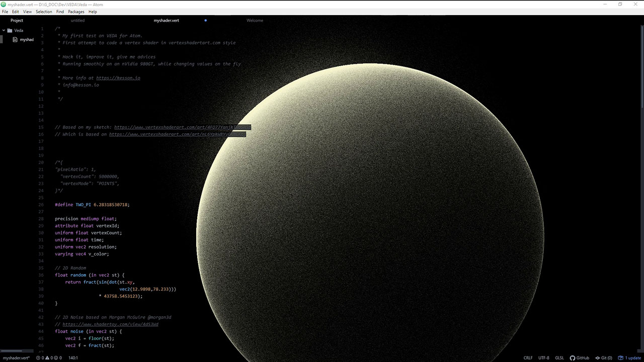Click the 140:1 cursor position indicator

[73, 358]
